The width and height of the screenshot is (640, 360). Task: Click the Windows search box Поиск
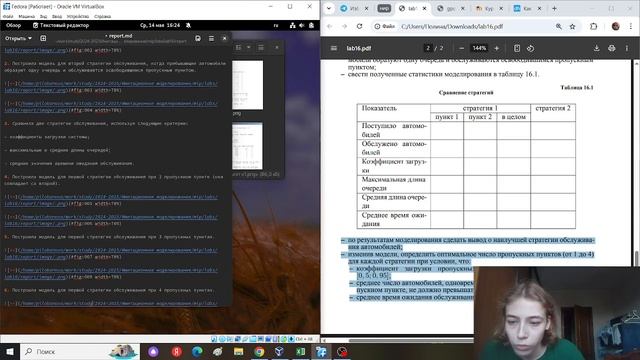click(x=80, y=351)
